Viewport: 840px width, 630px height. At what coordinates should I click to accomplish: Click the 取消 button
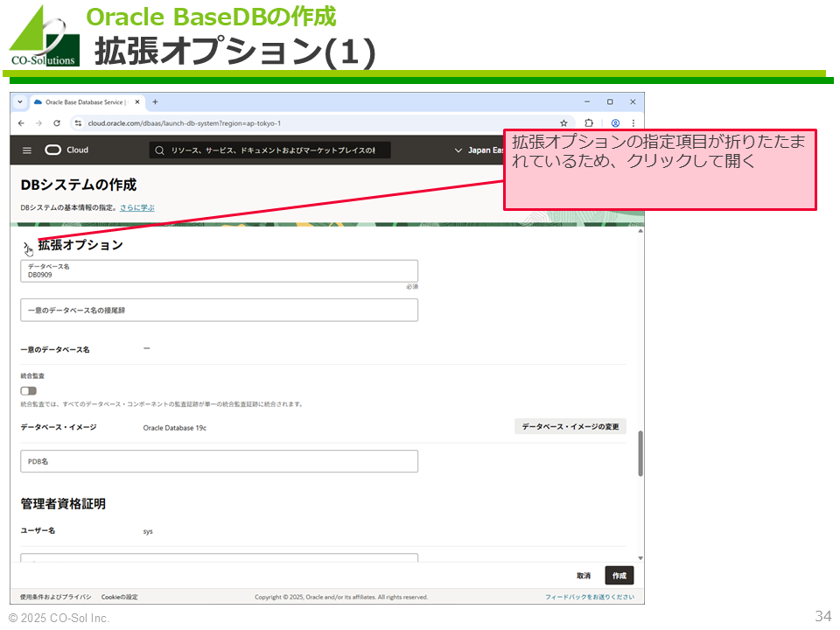click(584, 576)
